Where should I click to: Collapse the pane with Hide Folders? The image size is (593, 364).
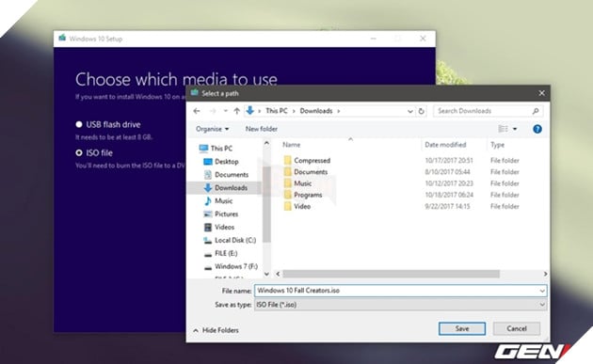pyautogui.click(x=216, y=330)
